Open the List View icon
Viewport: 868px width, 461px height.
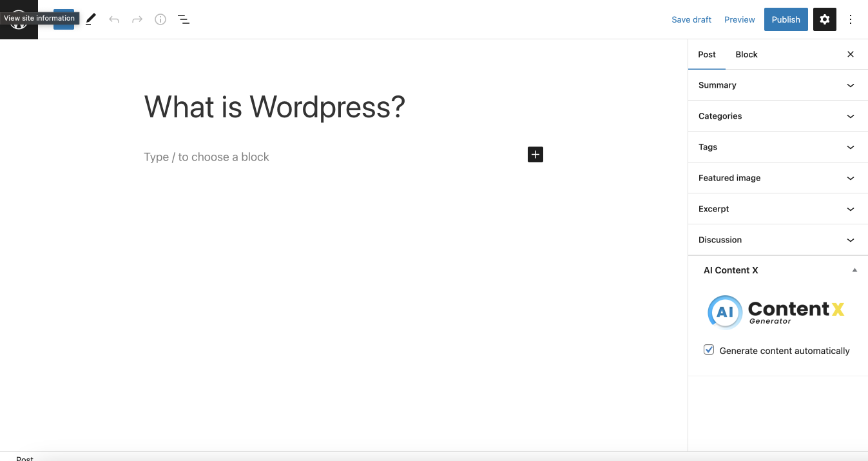point(184,19)
